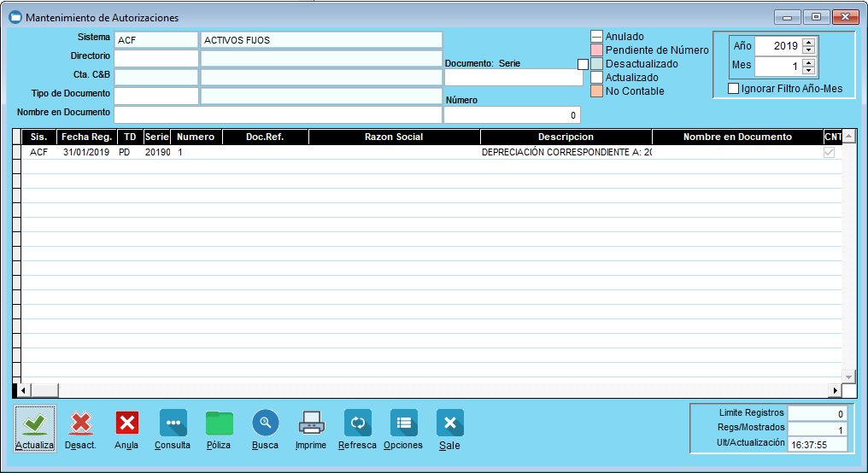Click the Nombre en Documento input field
The height and width of the screenshot is (473, 868).
[278, 114]
